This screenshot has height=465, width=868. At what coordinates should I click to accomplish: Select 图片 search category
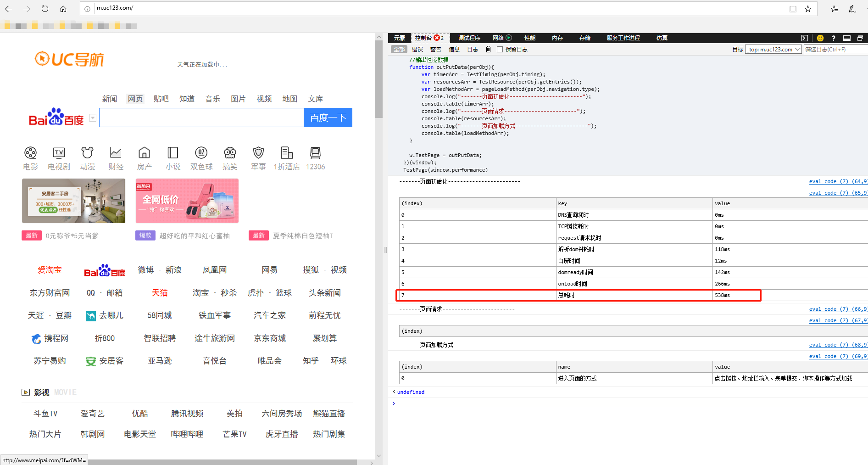[238, 99]
